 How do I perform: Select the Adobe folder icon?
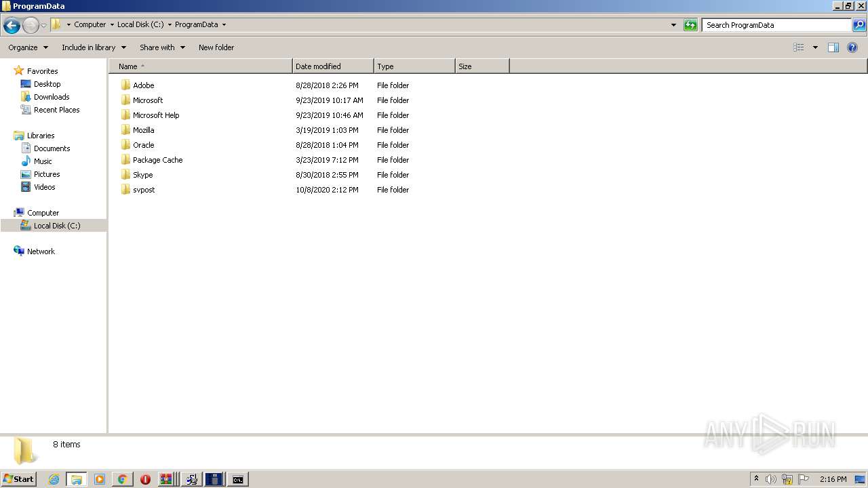coord(125,85)
